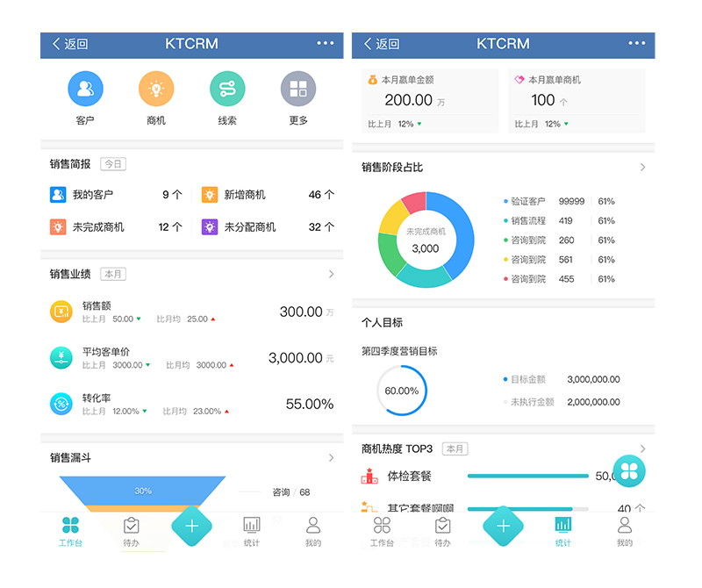702x588 pixels.
Task: Tap the purple 未分配商机 icon
Action: click(x=210, y=226)
